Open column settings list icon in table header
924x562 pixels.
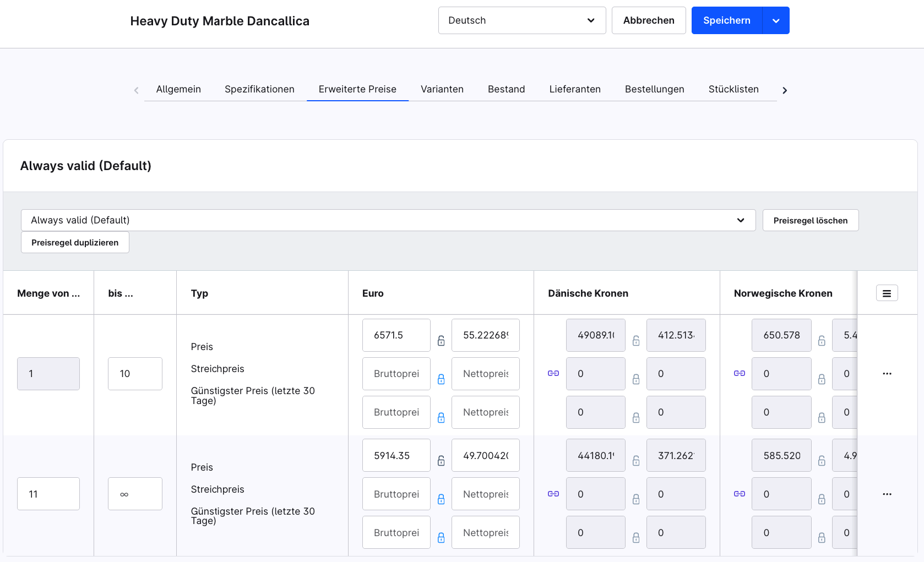[887, 293]
